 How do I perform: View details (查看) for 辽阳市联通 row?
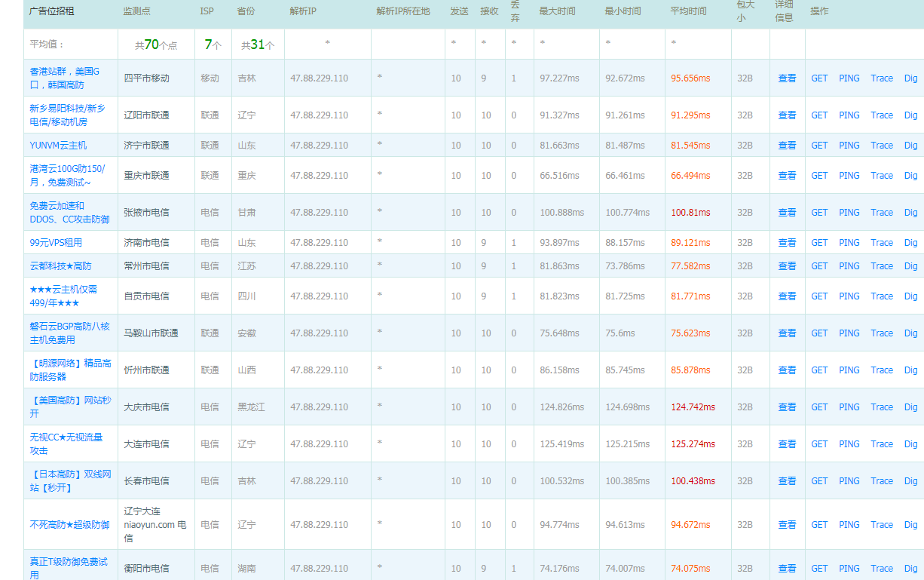[787, 115]
